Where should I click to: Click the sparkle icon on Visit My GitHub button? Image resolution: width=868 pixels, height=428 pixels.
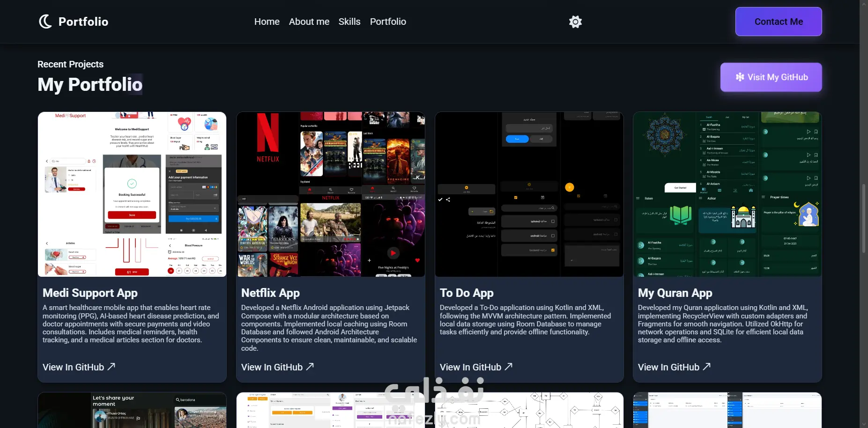(x=740, y=77)
